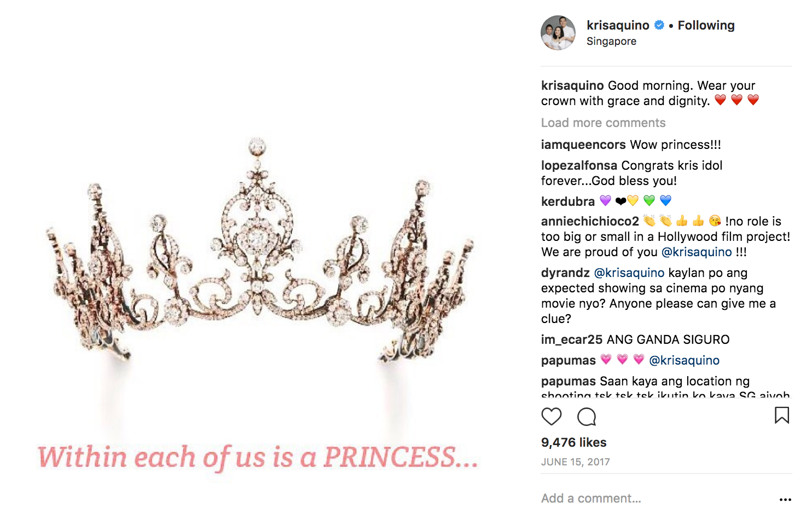This screenshot has height=519, width=812.
Task: Click the comment speech bubble icon
Action: [x=587, y=417]
